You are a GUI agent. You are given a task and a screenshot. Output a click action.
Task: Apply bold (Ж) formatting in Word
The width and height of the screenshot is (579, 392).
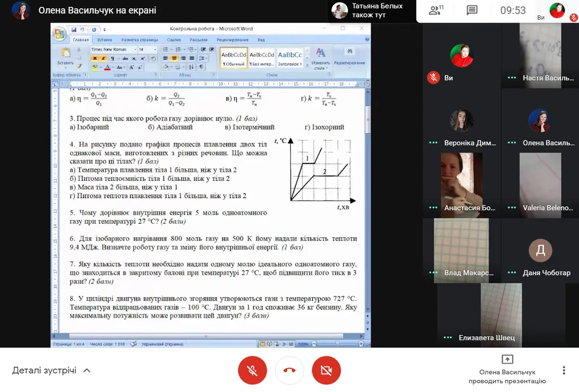point(95,58)
